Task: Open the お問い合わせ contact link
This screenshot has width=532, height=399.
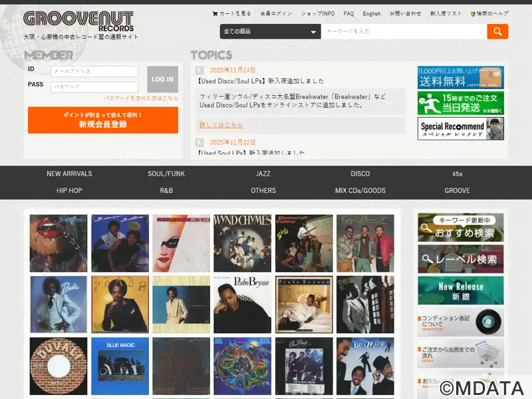Action: [405, 13]
